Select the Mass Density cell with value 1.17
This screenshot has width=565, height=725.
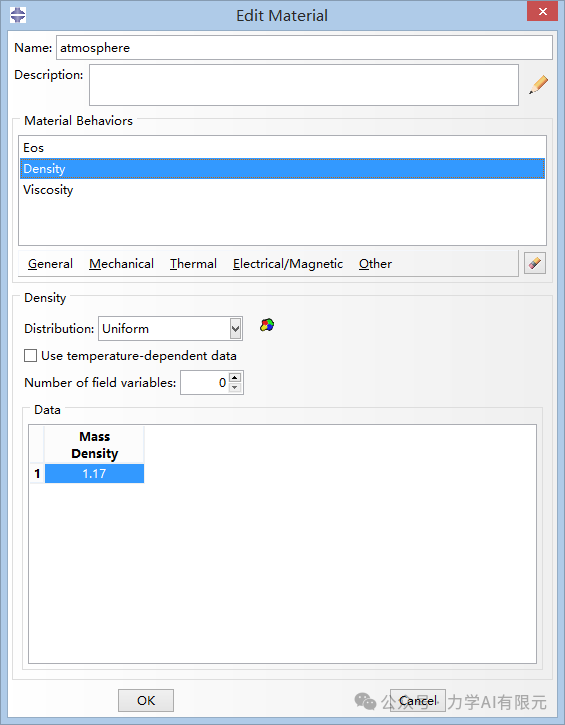point(94,473)
